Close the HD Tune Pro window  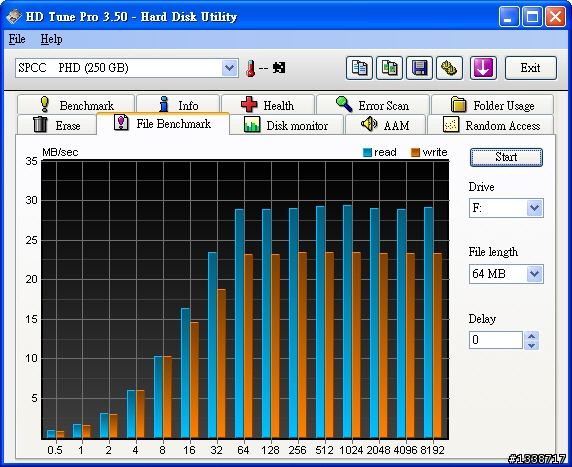[x=555, y=16]
